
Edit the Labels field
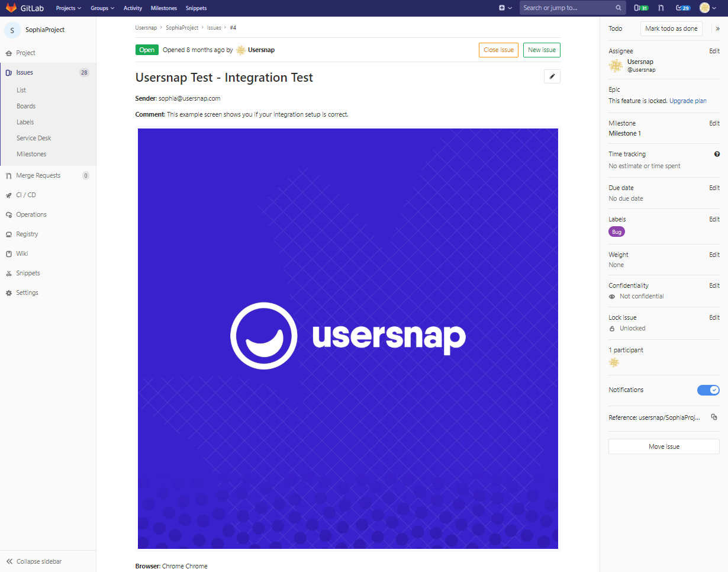click(x=714, y=219)
